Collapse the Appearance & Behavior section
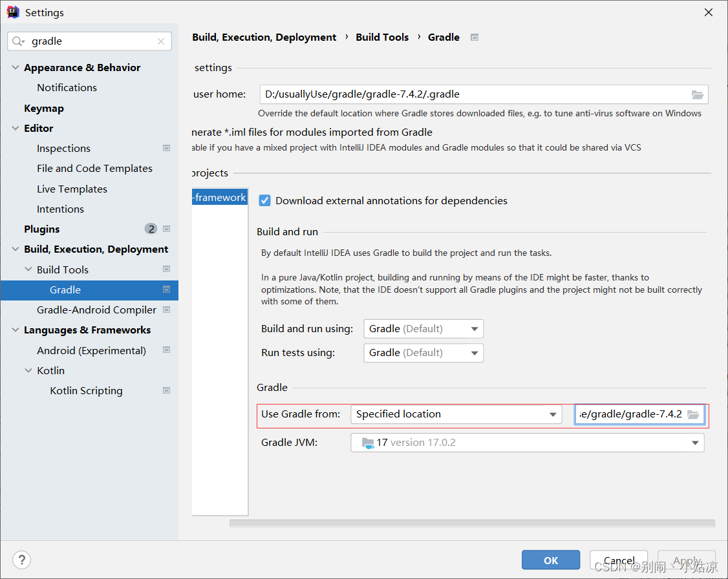Viewport: 728px width, 579px height. click(16, 67)
